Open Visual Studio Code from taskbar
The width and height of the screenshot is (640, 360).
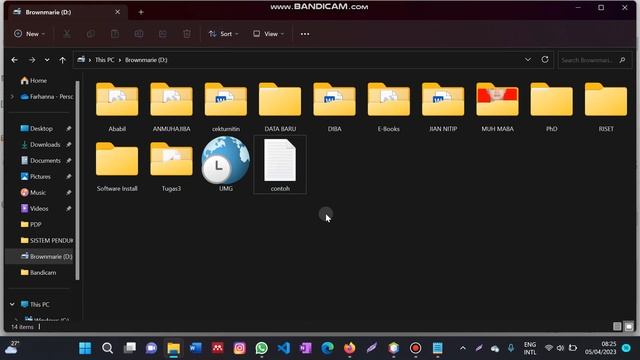click(x=284, y=348)
